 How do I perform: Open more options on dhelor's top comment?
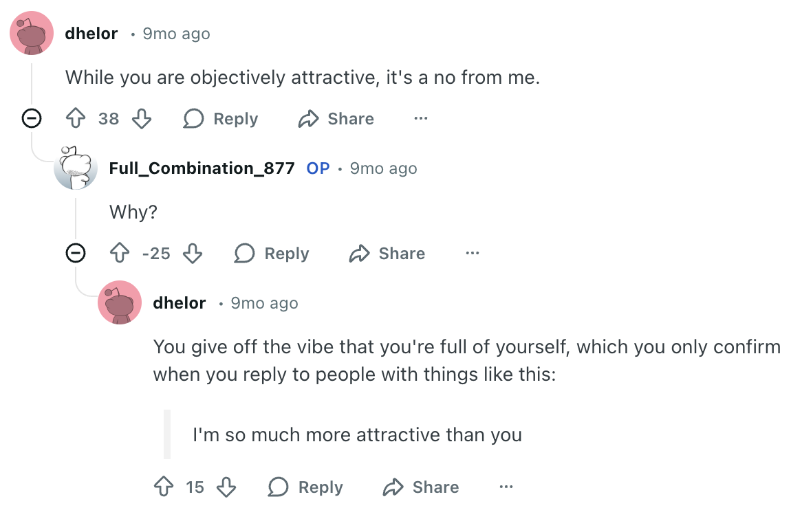click(x=421, y=119)
